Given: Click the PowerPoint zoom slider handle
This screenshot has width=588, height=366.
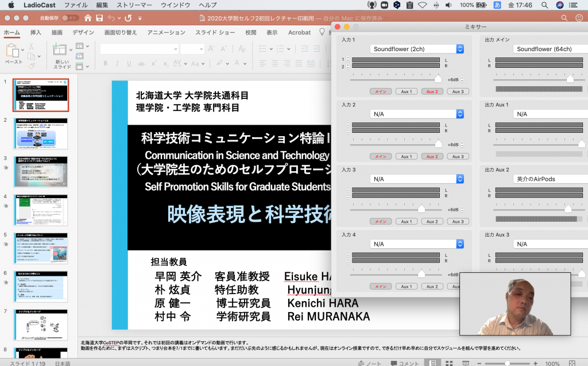Looking at the screenshot, I should [x=507, y=363].
